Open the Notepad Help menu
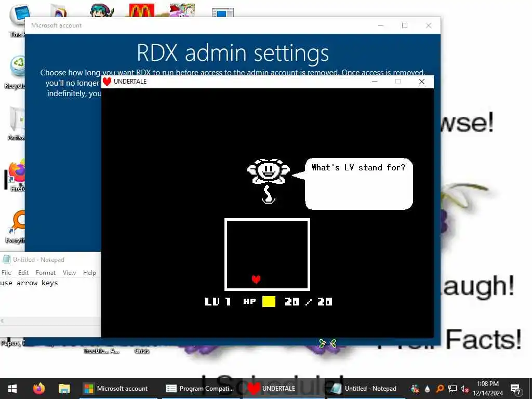 (89, 272)
